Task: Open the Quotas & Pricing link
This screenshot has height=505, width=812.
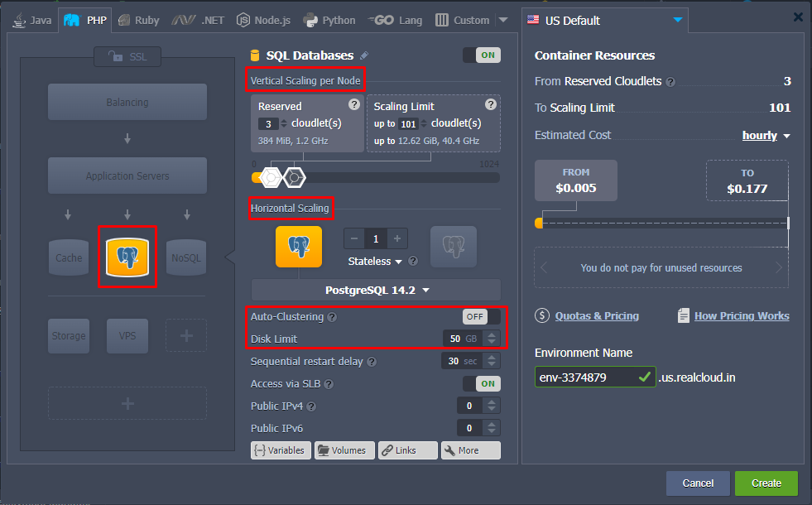Action: click(x=594, y=315)
